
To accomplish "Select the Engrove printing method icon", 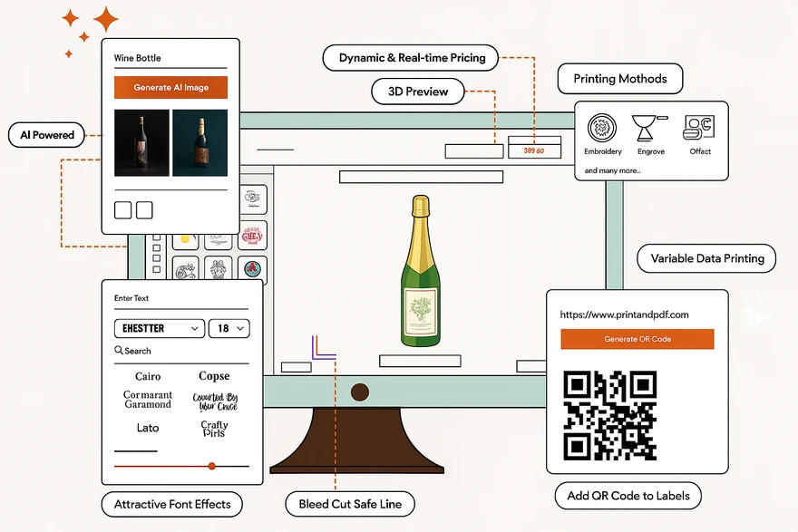I will pyautogui.click(x=646, y=128).
